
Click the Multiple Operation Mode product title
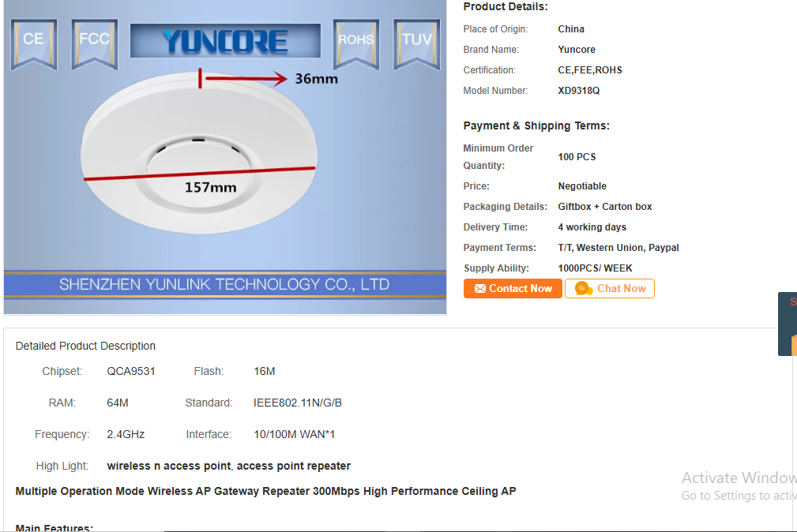tap(265, 492)
